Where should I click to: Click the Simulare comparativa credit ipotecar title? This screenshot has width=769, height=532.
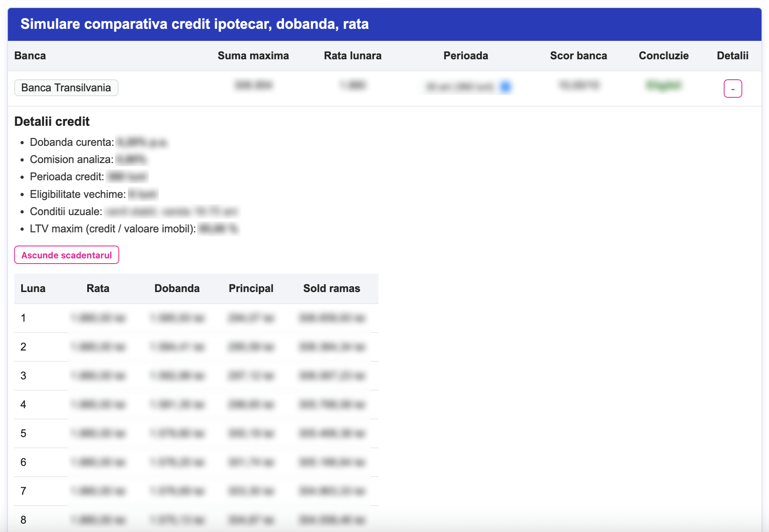click(x=194, y=24)
